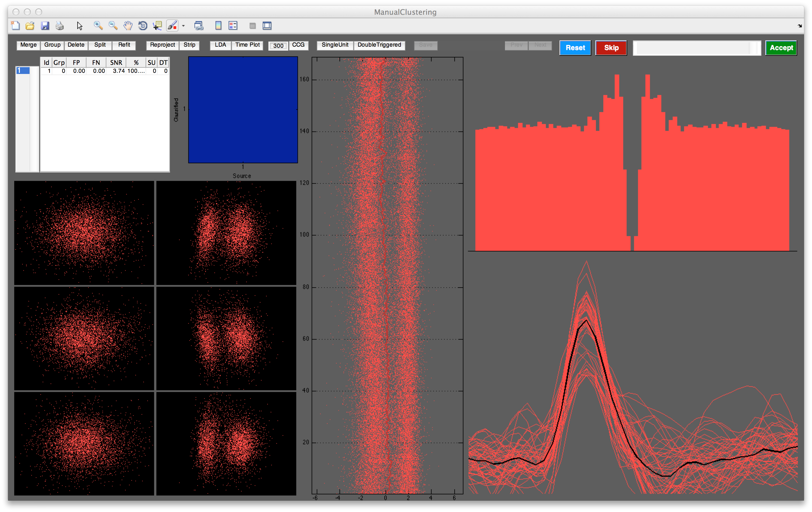
Task: Click the SNR value 3.74 cell
Action: [x=116, y=71]
